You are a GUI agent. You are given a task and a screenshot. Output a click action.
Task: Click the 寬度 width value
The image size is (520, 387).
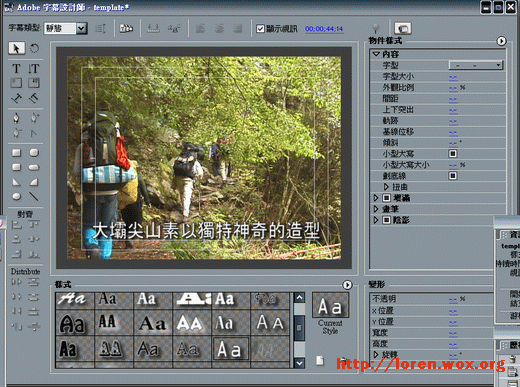pyautogui.click(x=453, y=333)
